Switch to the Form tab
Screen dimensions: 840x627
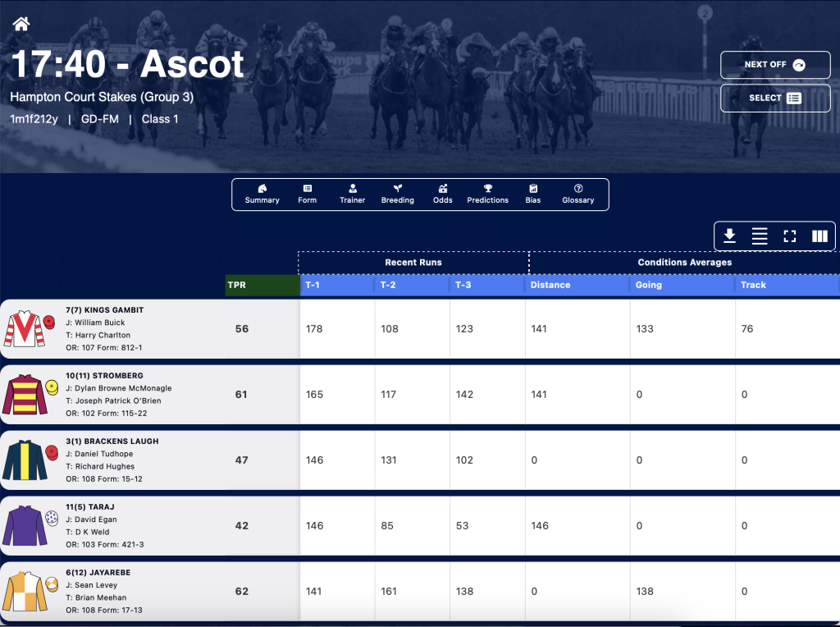pyautogui.click(x=308, y=194)
